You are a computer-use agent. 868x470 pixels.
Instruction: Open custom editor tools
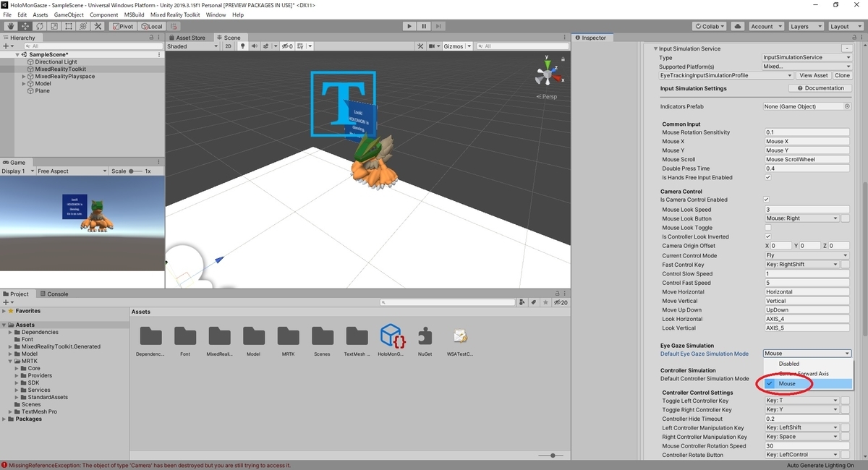click(x=96, y=26)
